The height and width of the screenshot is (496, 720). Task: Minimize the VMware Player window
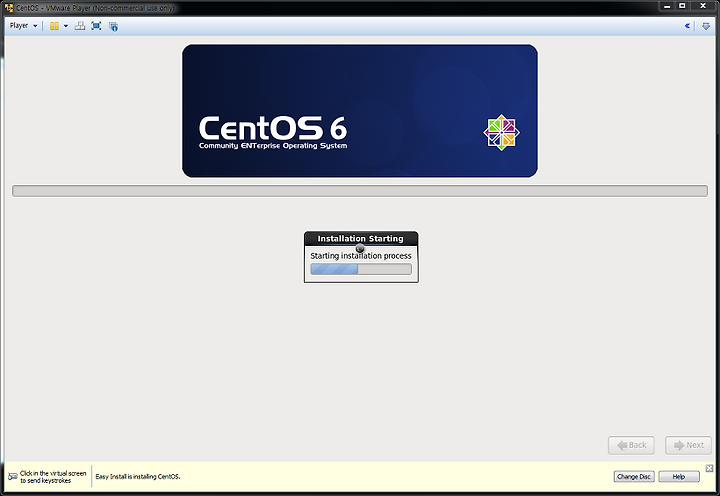[x=667, y=6]
